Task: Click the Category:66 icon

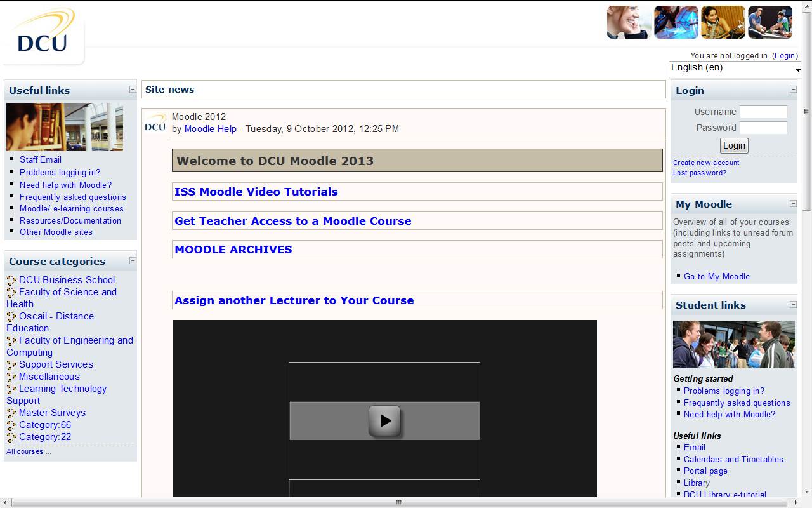Action: click(11, 425)
